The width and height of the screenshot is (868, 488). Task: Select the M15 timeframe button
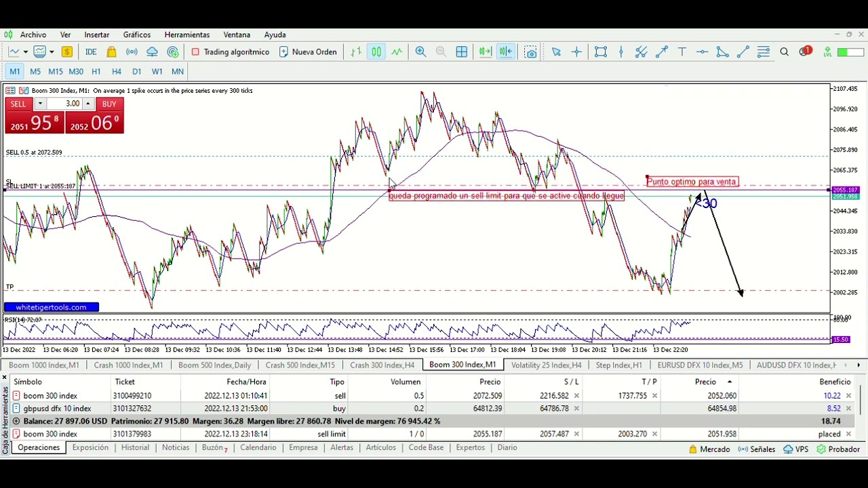(56, 71)
